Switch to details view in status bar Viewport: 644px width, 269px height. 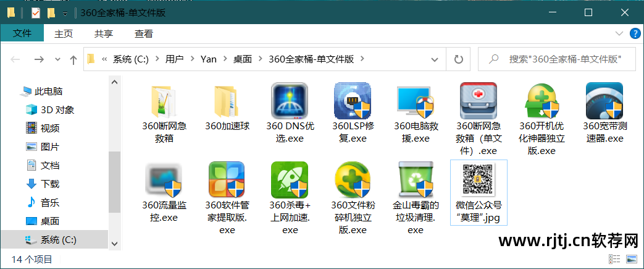click(x=614, y=259)
